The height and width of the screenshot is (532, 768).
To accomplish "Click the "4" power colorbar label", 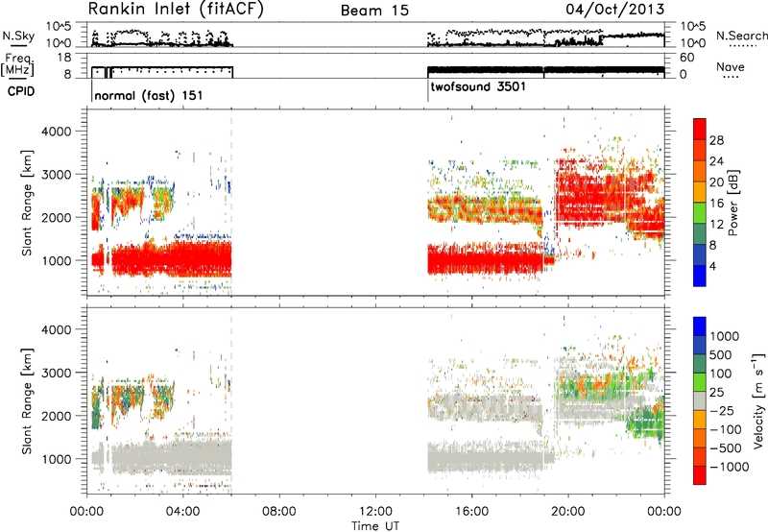I will (x=712, y=266).
